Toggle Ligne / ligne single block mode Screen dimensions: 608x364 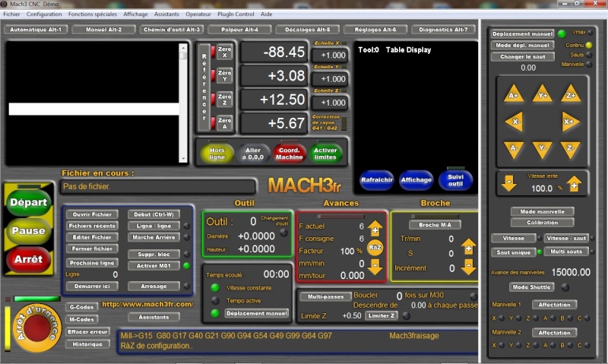[x=154, y=226]
